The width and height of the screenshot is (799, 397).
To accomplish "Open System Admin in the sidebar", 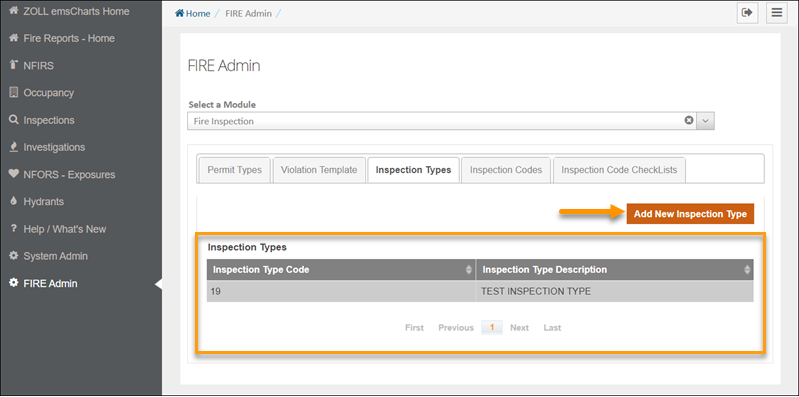I will coord(56,256).
